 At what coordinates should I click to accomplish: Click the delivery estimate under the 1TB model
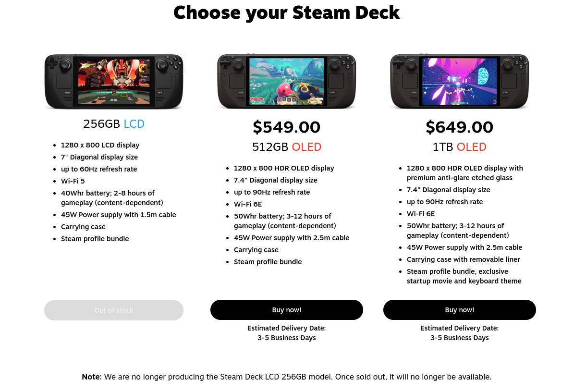coord(460,333)
